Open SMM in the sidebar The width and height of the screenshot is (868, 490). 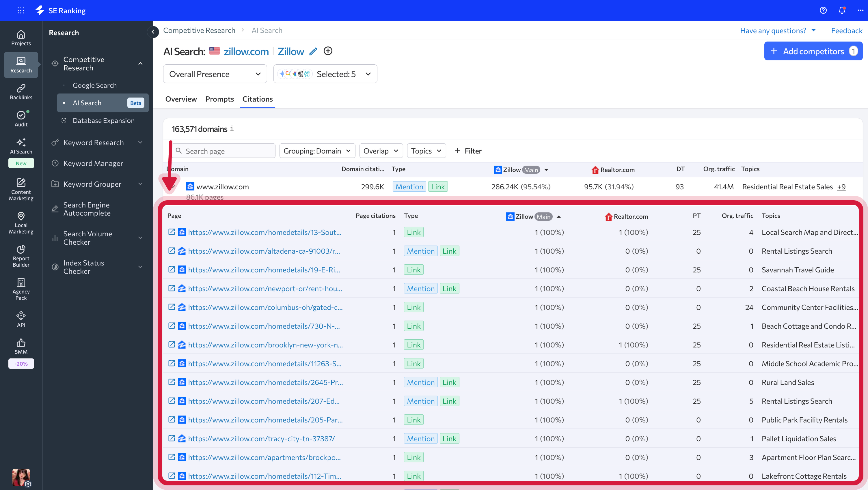[21, 346]
